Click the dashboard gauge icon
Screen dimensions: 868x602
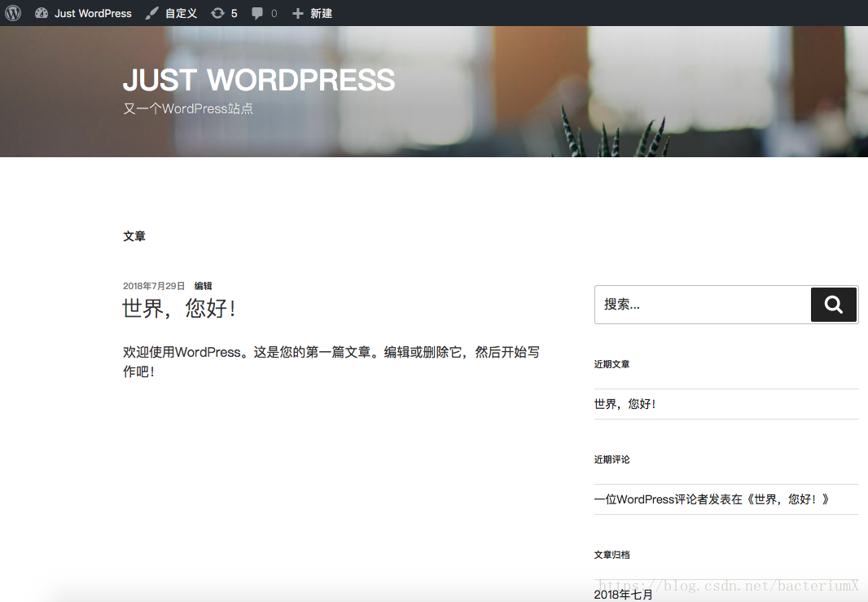pyautogui.click(x=42, y=13)
